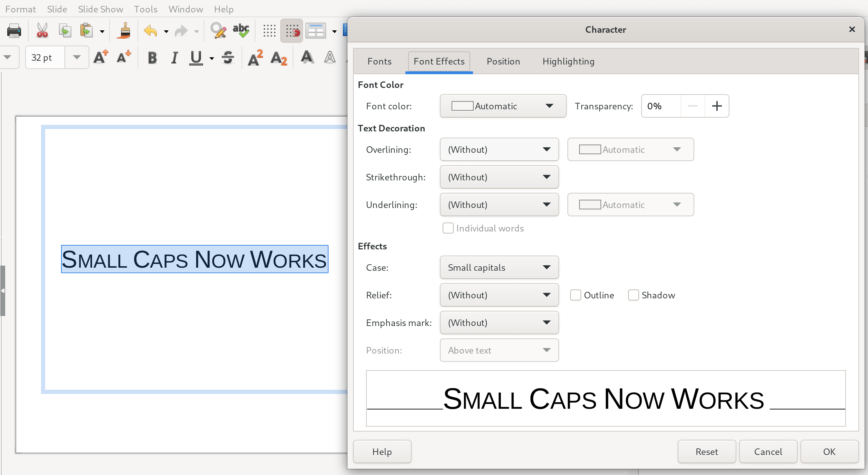Cut the selected text
This screenshot has height=475, width=868.
(x=42, y=30)
